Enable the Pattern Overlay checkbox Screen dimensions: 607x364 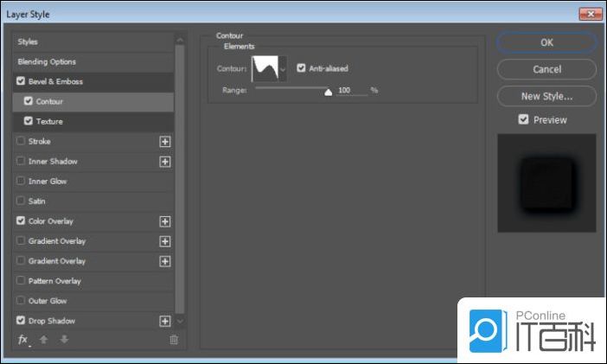(21, 280)
